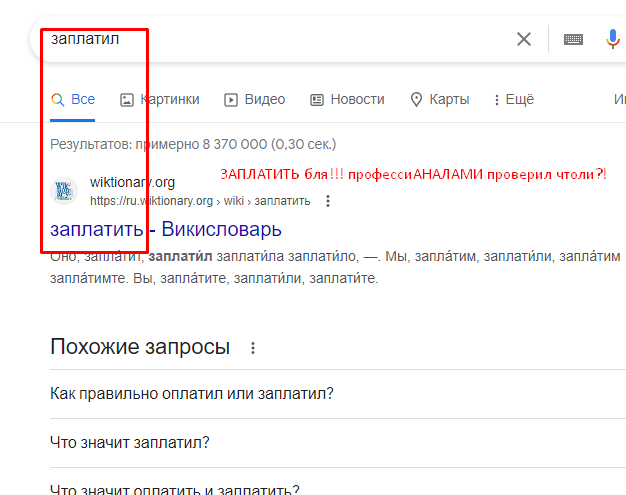
Task: Select the Все search tab
Action: click(x=73, y=99)
